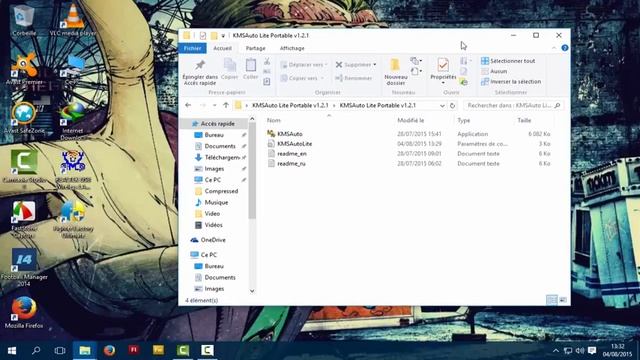Clear selection using Aucun
The image size is (640, 360).
pos(494,71)
